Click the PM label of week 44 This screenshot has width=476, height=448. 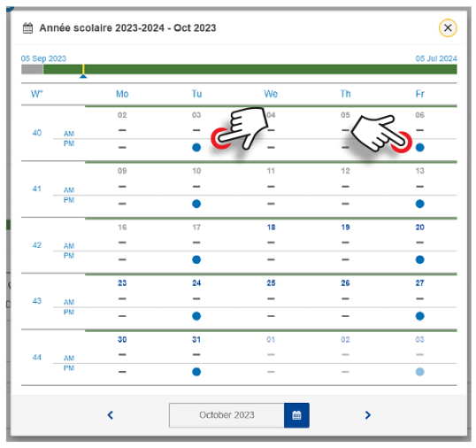[x=69, y=368]
